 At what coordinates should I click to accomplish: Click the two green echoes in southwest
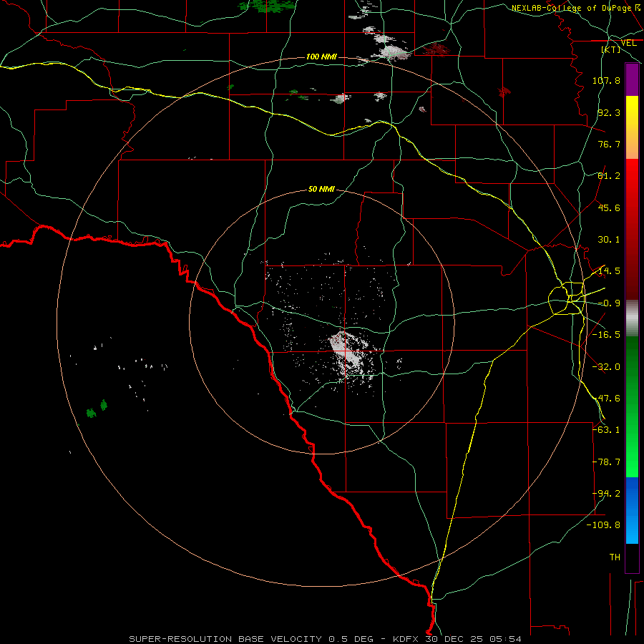click(x=97, y=409)
